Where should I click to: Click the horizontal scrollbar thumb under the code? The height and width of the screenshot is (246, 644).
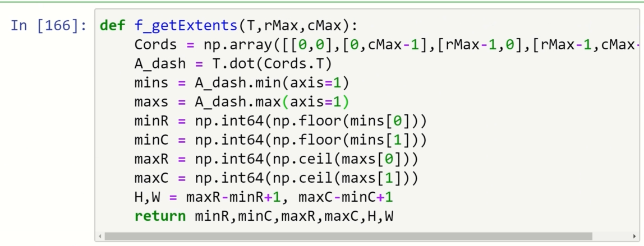[x=348, y=236]
